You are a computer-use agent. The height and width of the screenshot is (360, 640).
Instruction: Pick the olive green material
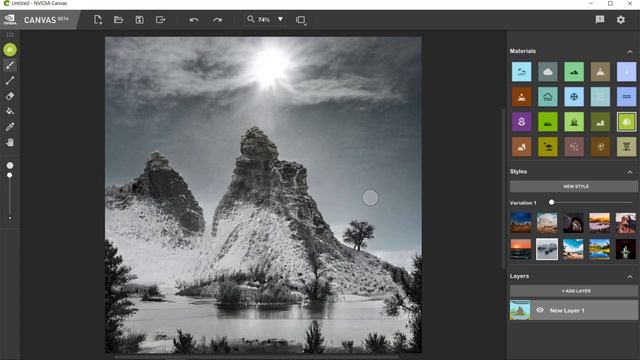tap(600, 122)
